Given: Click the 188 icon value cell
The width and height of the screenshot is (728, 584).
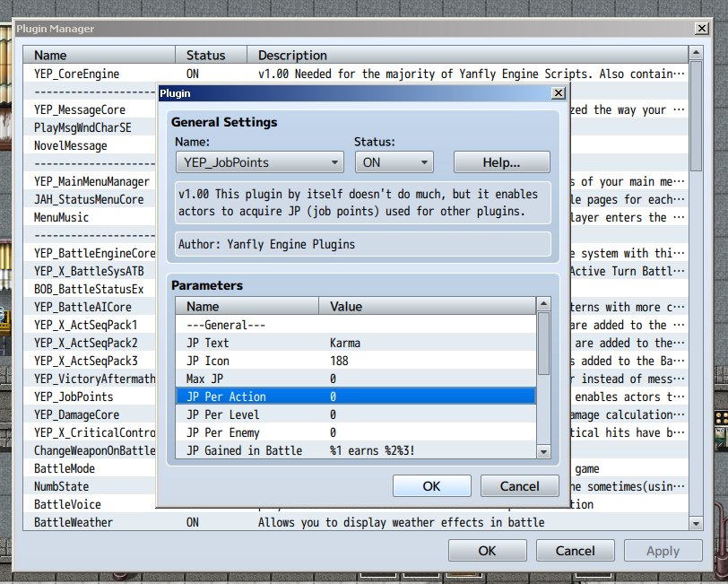Looking at the screenshot, I should pyautogui.click(x=339, y=361).
